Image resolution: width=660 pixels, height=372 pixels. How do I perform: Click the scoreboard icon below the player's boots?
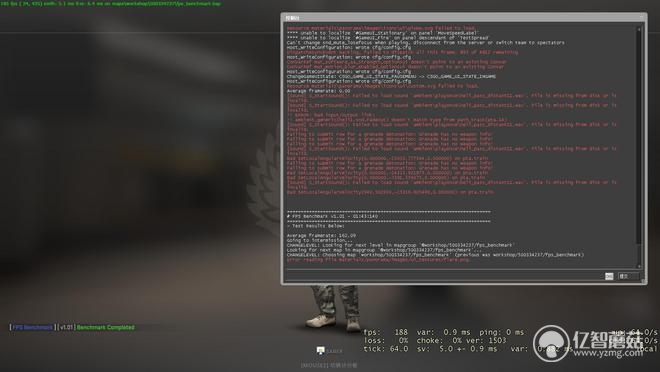[x=320, y=350]
